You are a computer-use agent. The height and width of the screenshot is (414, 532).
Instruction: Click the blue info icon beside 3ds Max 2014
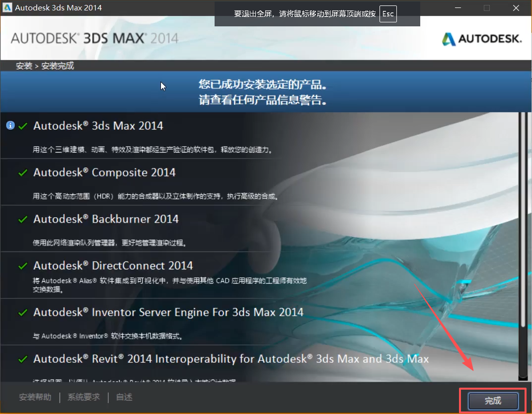click(x=10, y=126)
